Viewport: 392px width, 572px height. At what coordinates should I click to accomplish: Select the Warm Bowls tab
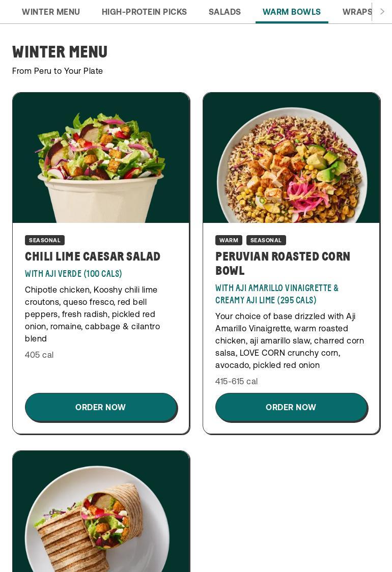pos(292,12)
